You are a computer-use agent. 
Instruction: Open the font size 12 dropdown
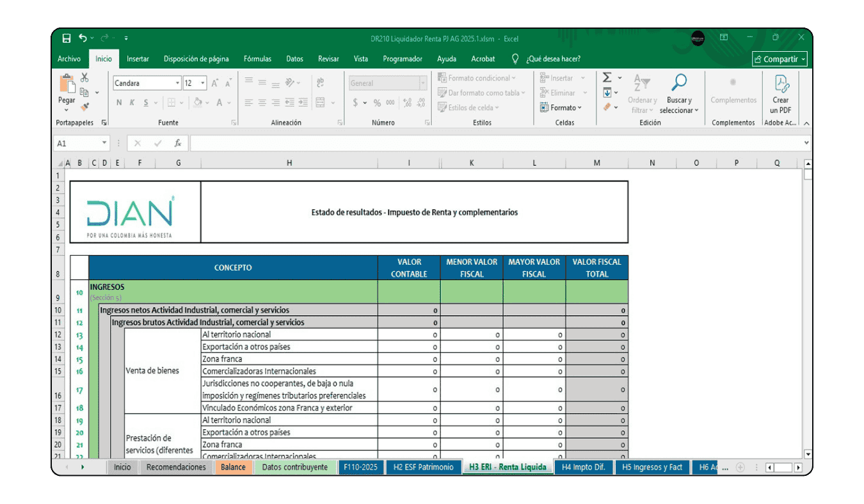pyautogui.click(x=202, y=83)
